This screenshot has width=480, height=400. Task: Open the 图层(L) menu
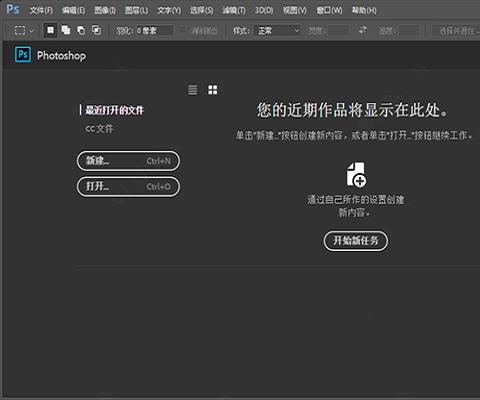click(x=136, y=11)
